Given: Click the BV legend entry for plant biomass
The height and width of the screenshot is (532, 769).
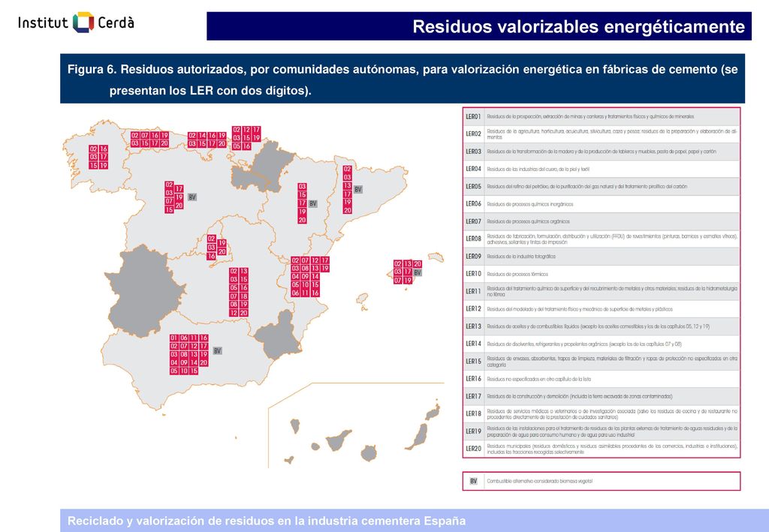Looking at the screenshot, I should 602,481.
